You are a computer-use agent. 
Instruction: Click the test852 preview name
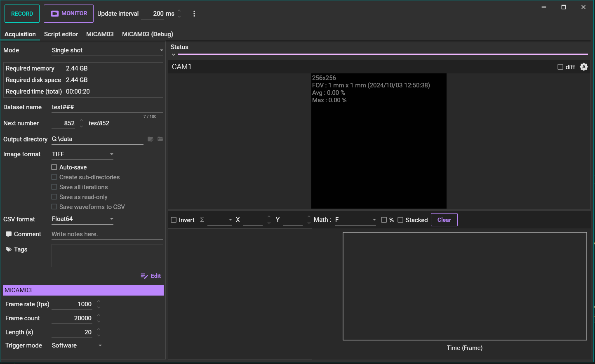pos(99,123)
